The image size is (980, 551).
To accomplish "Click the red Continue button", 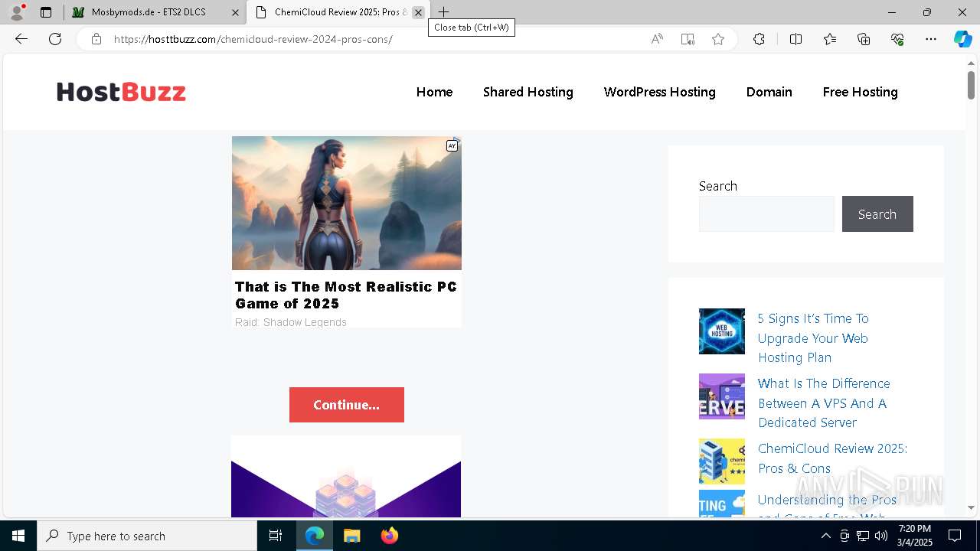I will click(x=347, y=405).
